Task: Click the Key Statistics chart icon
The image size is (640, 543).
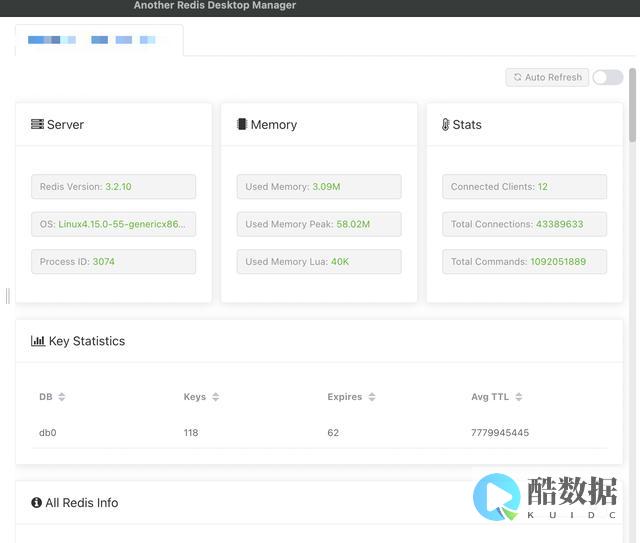Action: (38, 341)
